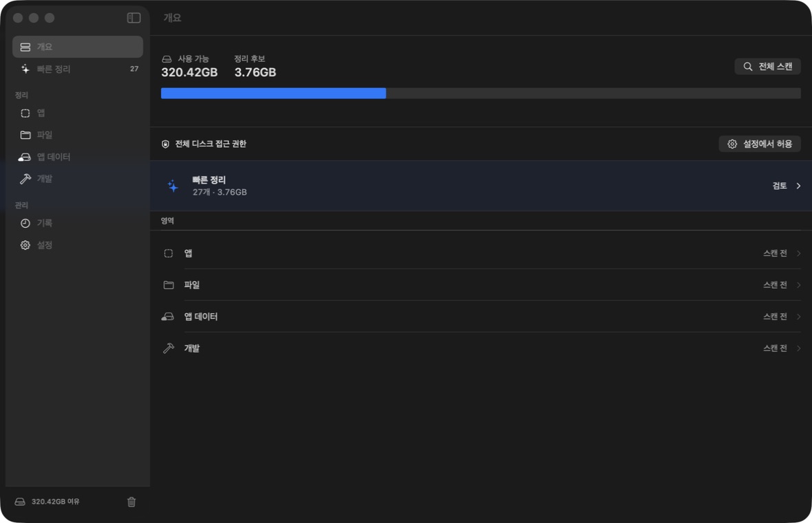Click the 전체 디스크 접근 권한 shield icon
This screenshot has height=523, width=812.
pos(165,144)
